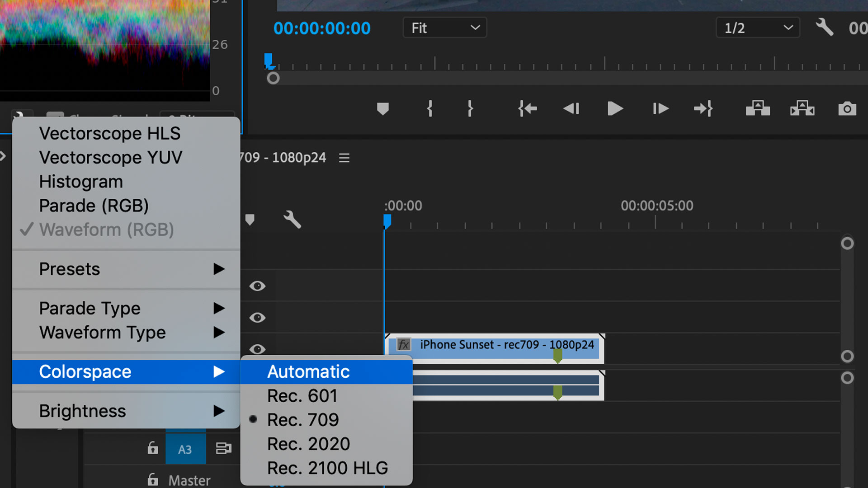Click the Mark In Point icon
This screenshot has height=488, width=868.
coord(429,108)
